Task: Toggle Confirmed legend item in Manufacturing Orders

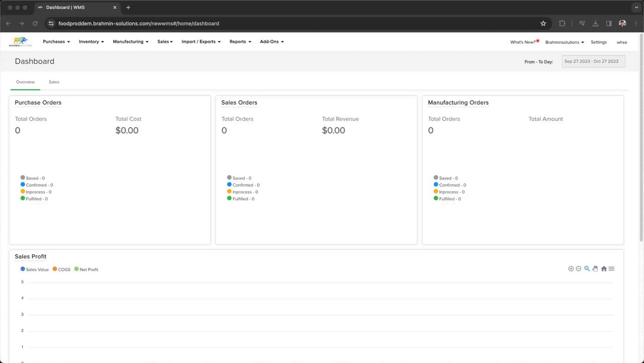Action: 450,185
